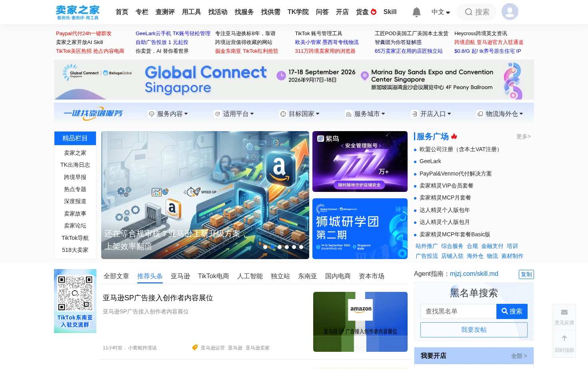Expand 更多> in 服务广场
The image size is (588, 369).
(x=524, y=136)
